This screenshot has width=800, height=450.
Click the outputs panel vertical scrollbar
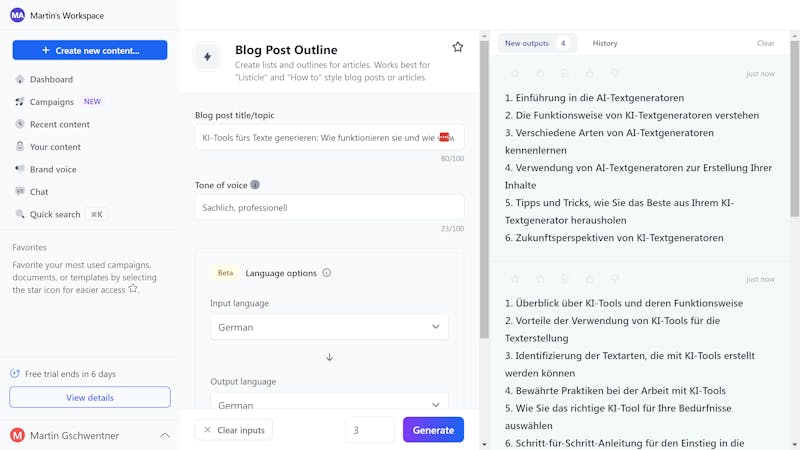tap(795, 129)
